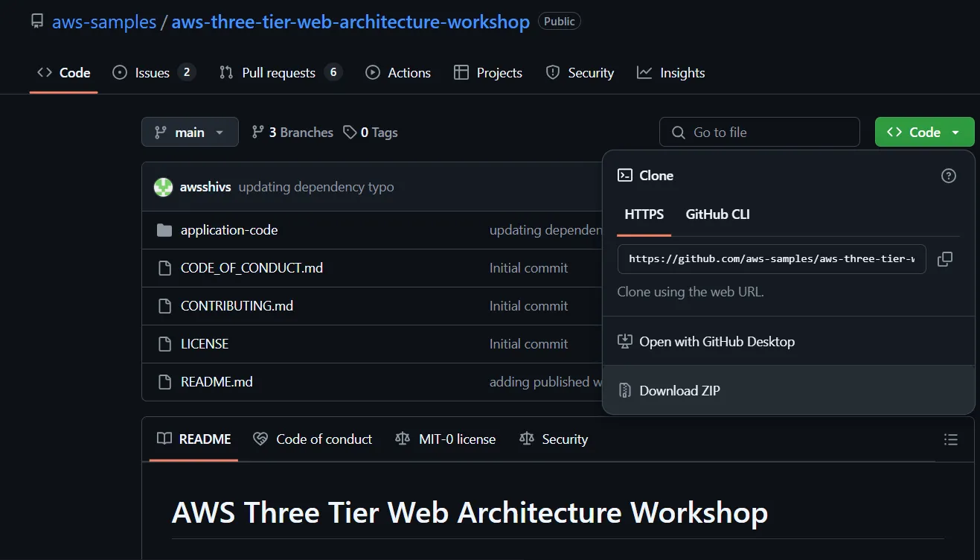Click the file icon beside README.md
Screen dimensions: 980x560
click(164, 382)
